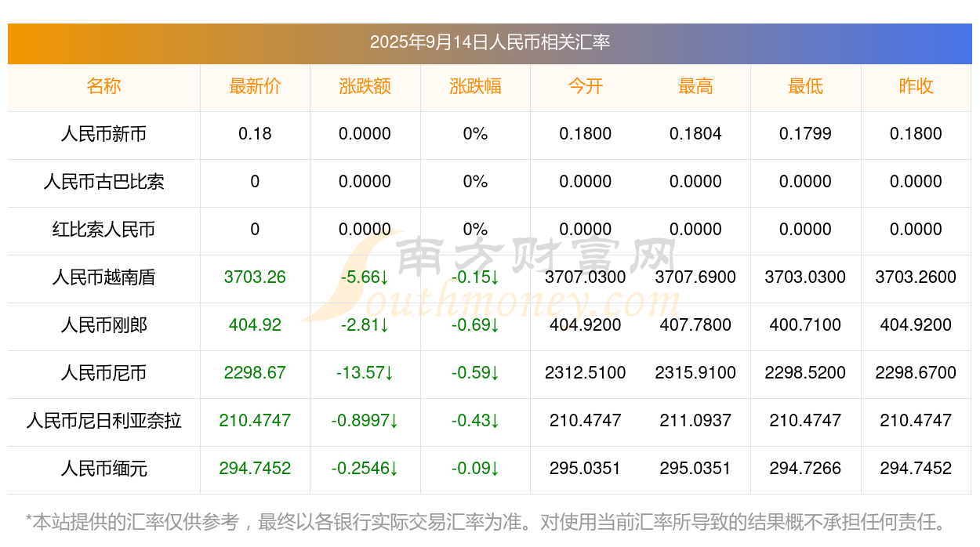This screenshot has height=547, width=980.
Task: Click previous close 3703.2600
Action: point(916,277)
